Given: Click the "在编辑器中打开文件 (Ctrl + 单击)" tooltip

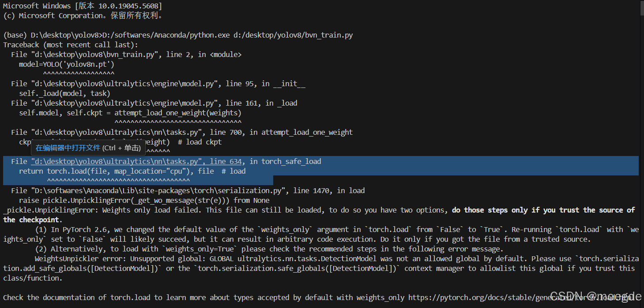Looking at the screenshot, I should click(x=88, y=148).
